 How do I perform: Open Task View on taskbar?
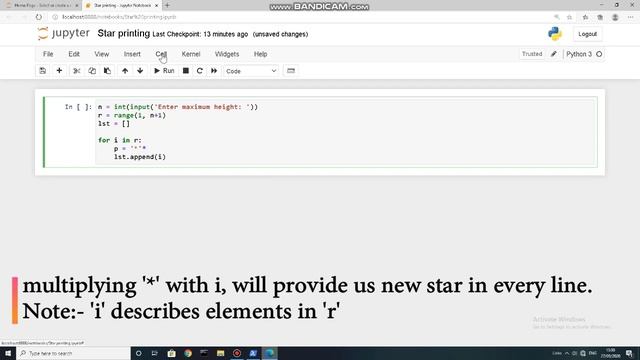tap(155, 353)
